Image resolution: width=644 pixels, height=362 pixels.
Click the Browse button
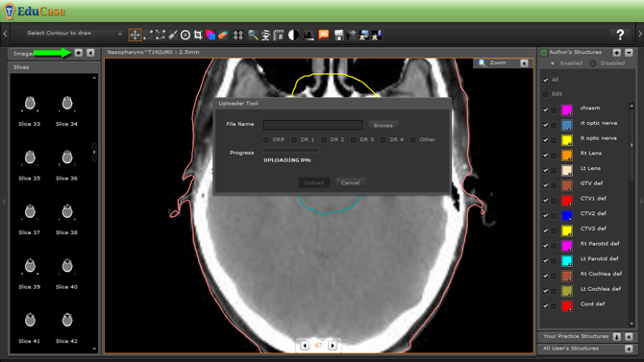pyautogui.click(x=383, y=125)
